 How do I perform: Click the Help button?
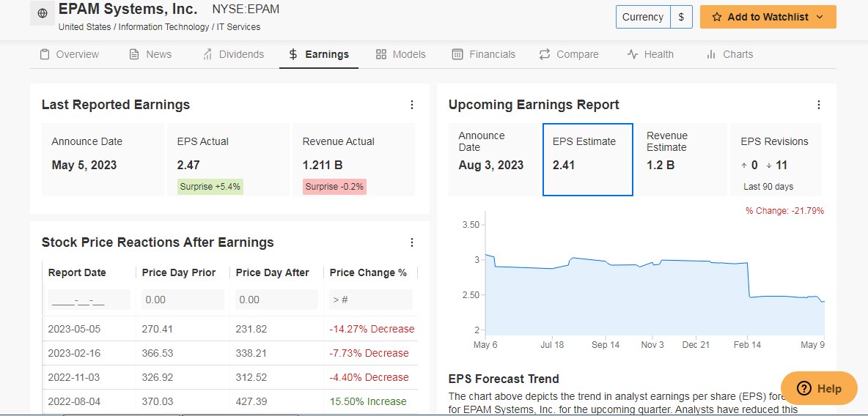point(819,389)
